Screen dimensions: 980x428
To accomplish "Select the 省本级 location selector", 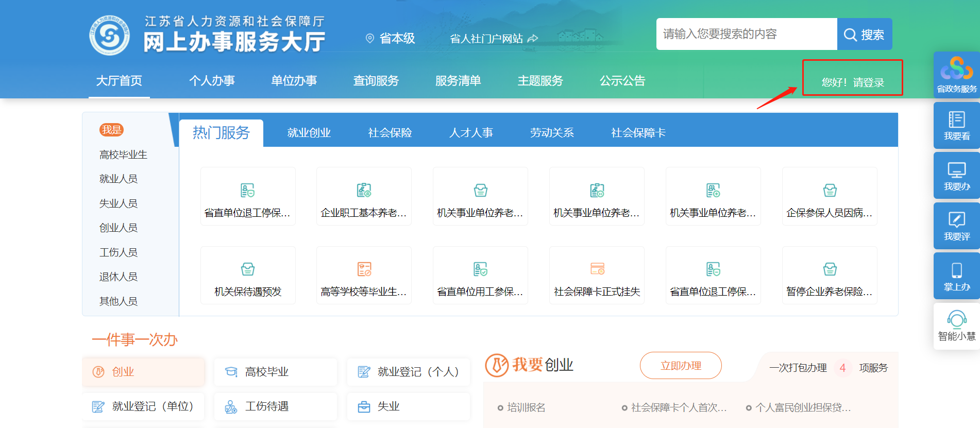I will click(390, 38).
